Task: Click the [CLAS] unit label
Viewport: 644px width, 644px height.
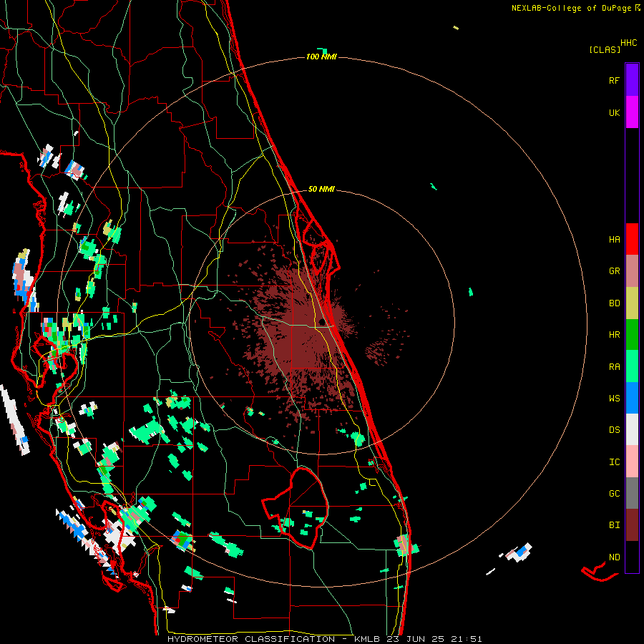Action: coord(605,49)
